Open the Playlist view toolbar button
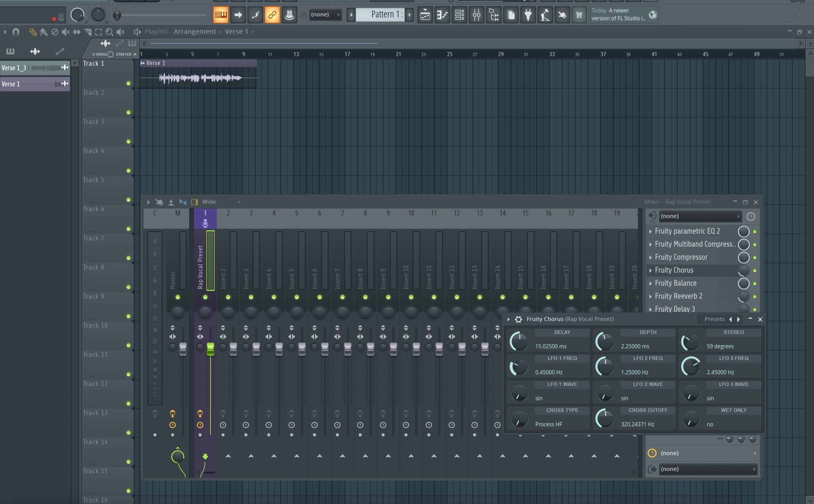The height and width of the screenshot is (504, 814). [x=425, y=15]
